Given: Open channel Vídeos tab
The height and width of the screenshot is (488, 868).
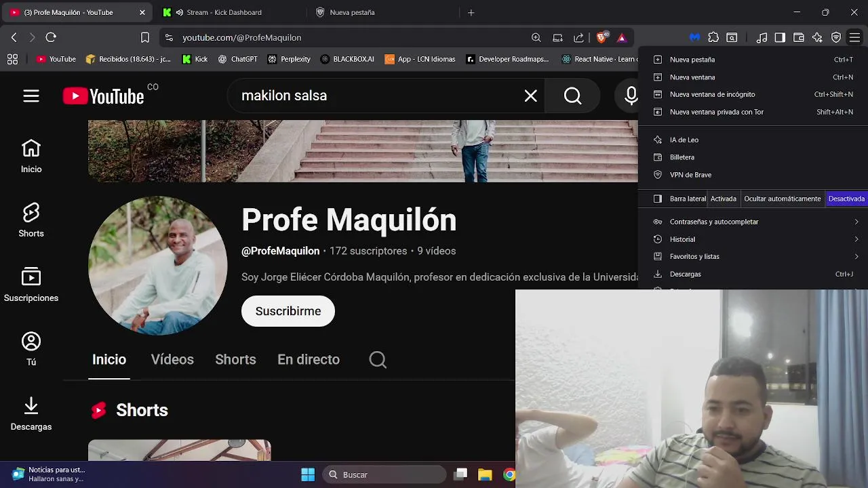Looking at the screenshot, I should click(172, 360).
